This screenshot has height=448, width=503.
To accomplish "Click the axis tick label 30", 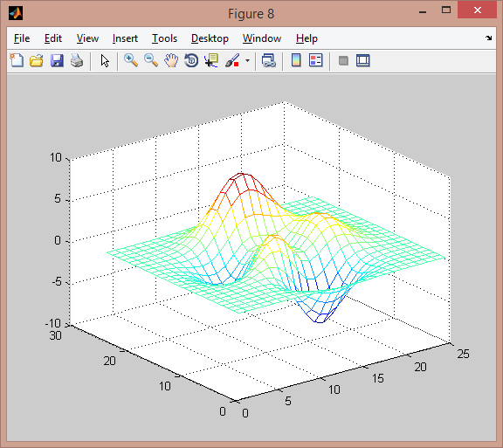I will click(x=56, y=335).
